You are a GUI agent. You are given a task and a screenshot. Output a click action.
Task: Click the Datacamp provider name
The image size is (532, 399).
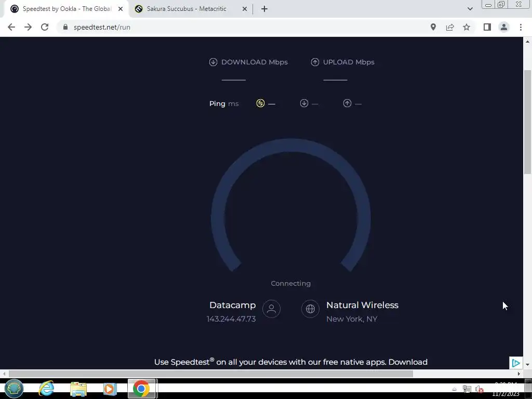tap(232, 305)
